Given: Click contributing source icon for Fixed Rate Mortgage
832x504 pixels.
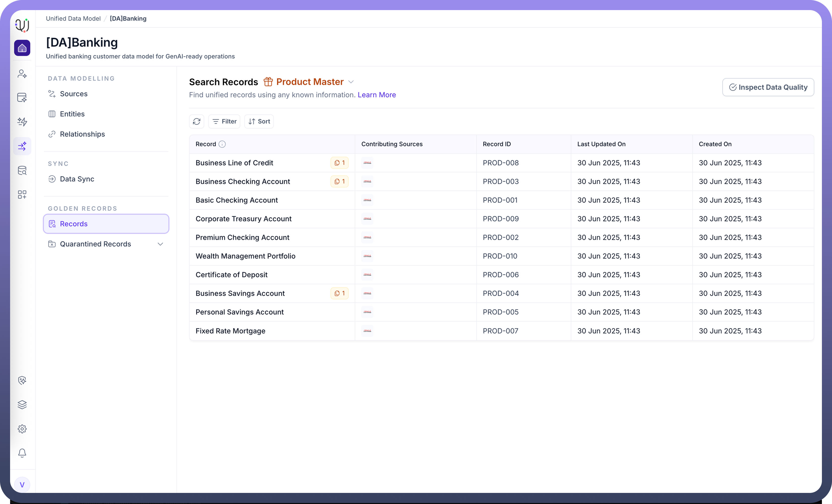Looking at the screenshot, I should (x=367, y=331).
